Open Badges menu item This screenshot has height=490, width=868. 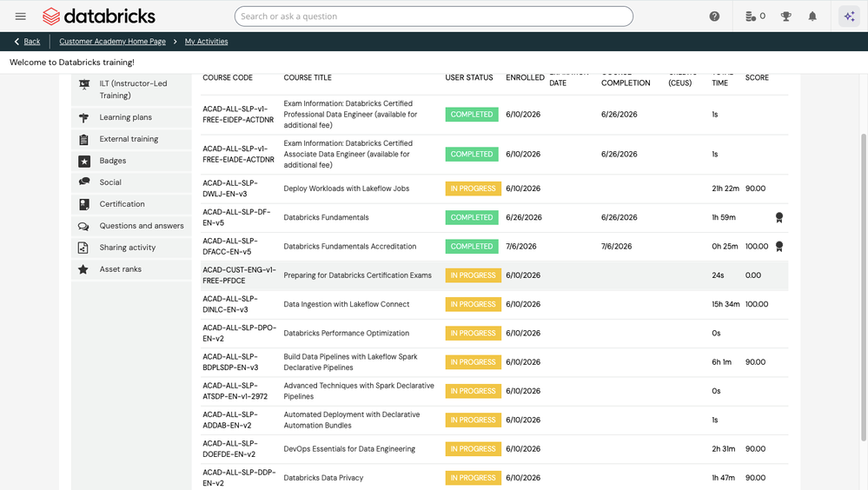[131, 161]
